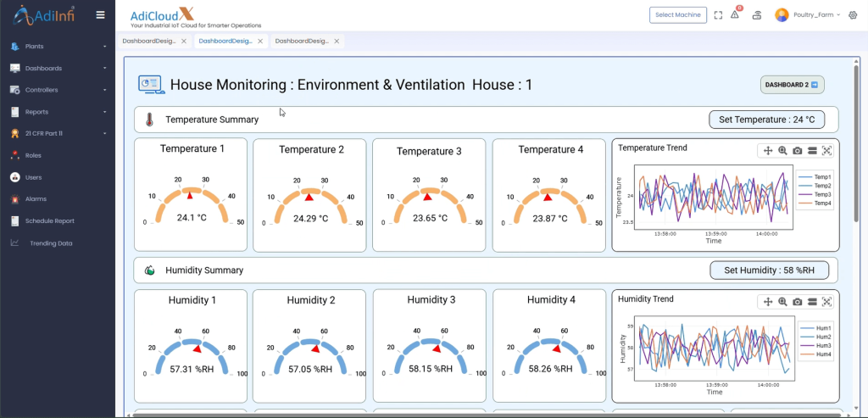Image resolution: width=868 pixels, height=418 pixels.
Task: Select zoom tool in Temperature Trend
Action: click(782, 151)
